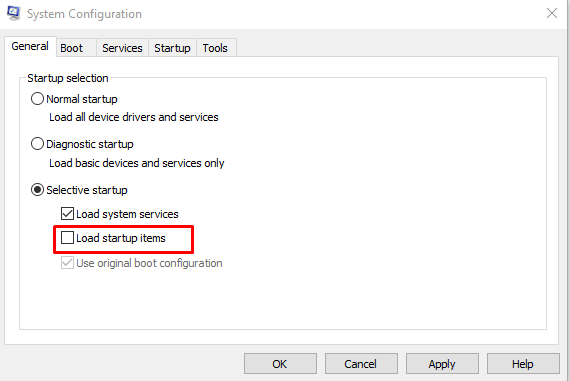Select the Startup tab
The width and height of the screenshot is (570, 381).
tap(172, 48)
